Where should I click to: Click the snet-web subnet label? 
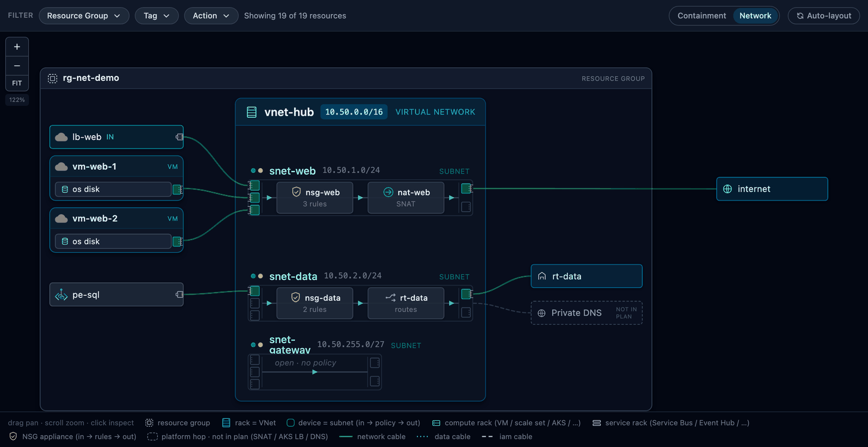[292, 171]
